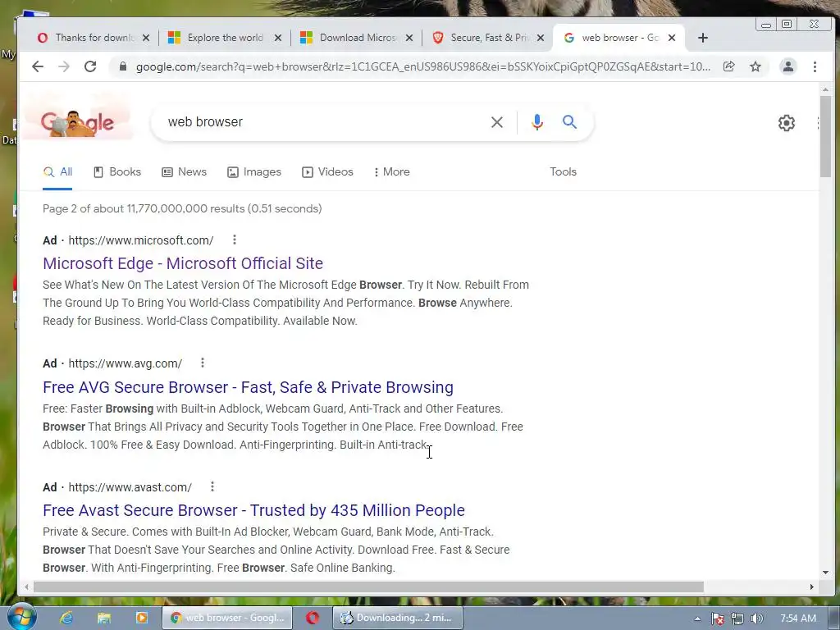Share this page via address bar icon
840x630 pixels.
[728, 66]
